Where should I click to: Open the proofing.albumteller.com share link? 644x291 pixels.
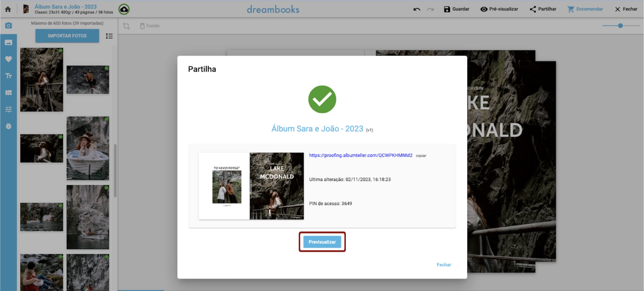(x=360, y=155)
